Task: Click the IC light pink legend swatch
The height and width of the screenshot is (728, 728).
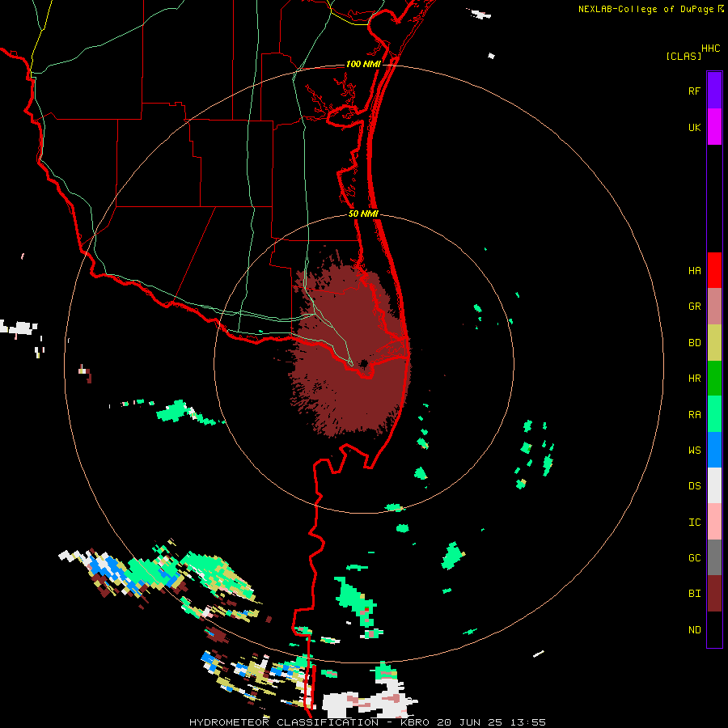Action: [714, 522]
